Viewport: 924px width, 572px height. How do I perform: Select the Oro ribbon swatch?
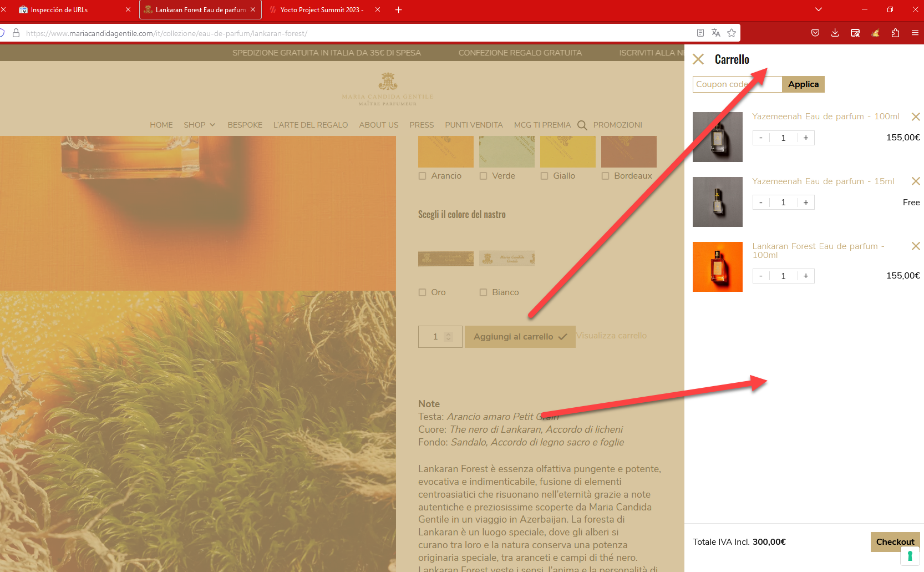click(446, 259)
